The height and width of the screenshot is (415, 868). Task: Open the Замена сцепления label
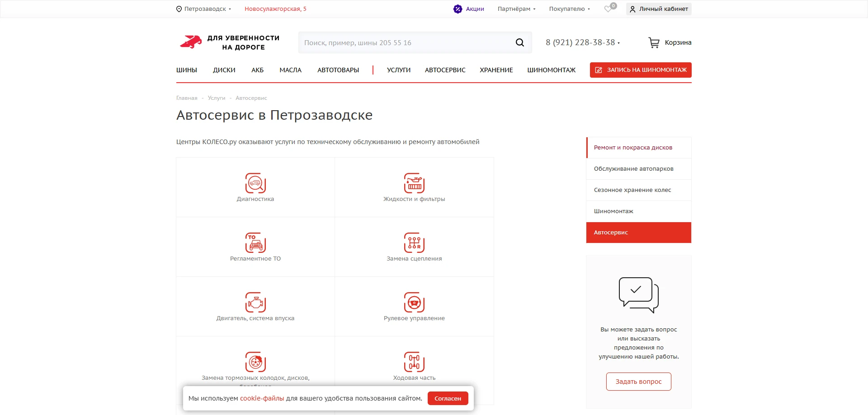414,259
